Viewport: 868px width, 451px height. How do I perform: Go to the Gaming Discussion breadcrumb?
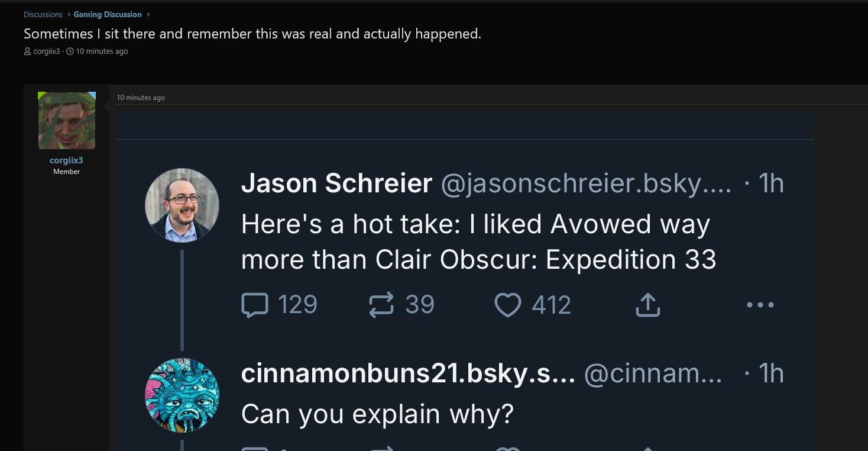(x=108, y=14)
